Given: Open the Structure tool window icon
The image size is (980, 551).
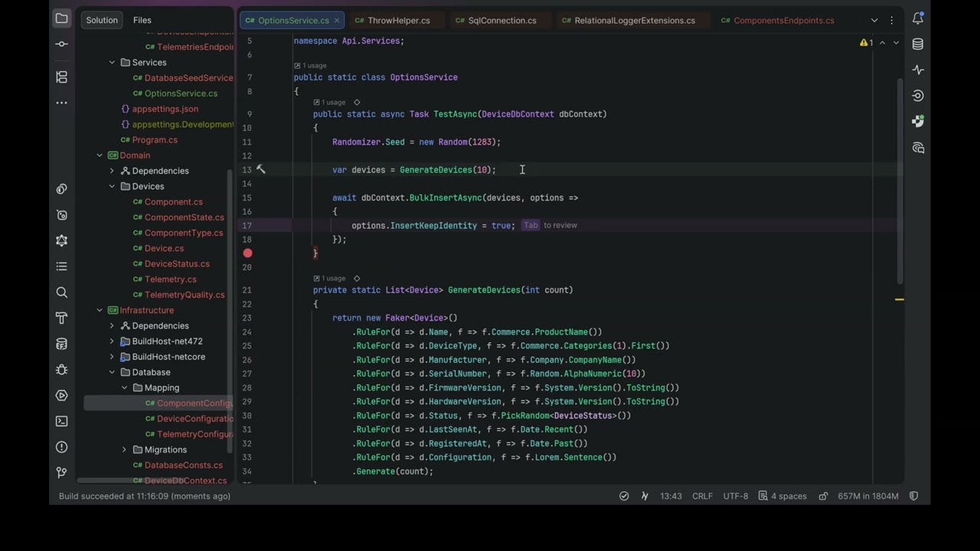Looking at the screenshot, I should click(62, 77).
